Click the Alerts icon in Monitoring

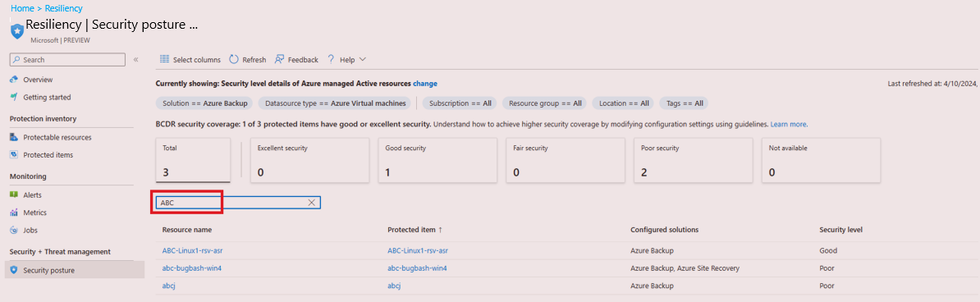coord(15,195)
